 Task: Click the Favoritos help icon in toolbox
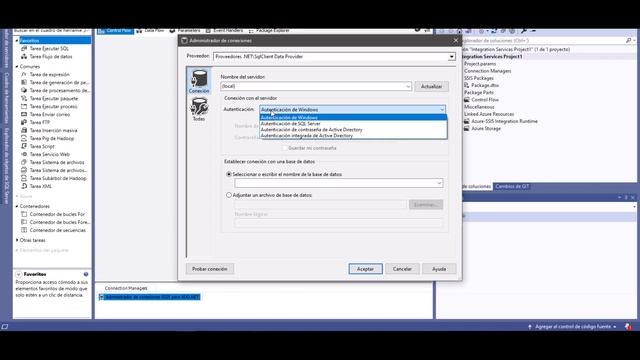tap(86, 274)
